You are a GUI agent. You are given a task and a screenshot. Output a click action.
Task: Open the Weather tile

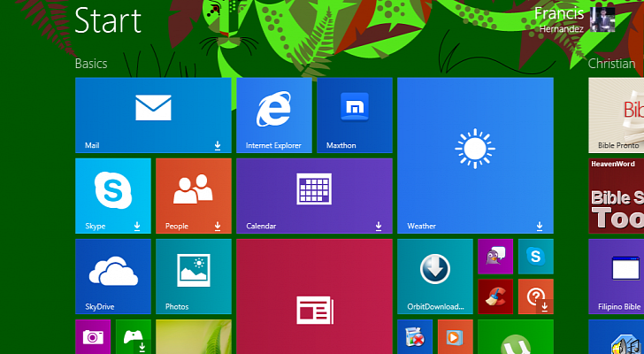click(475, 155)
